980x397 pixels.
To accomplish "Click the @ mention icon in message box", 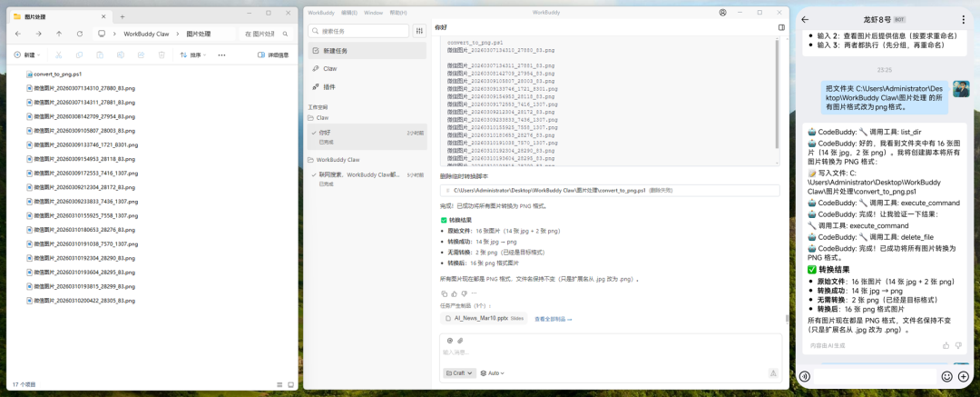I will [x=449, y=341].
